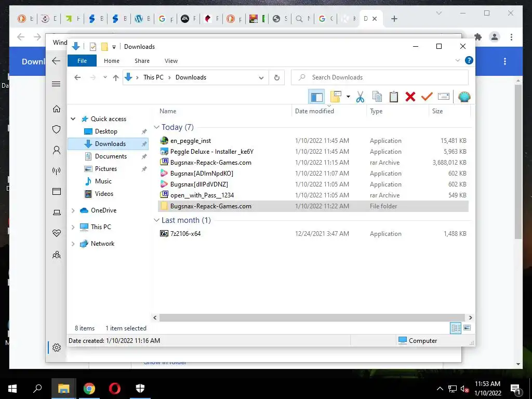Click the scissors Cut icon

click(360, 97)
